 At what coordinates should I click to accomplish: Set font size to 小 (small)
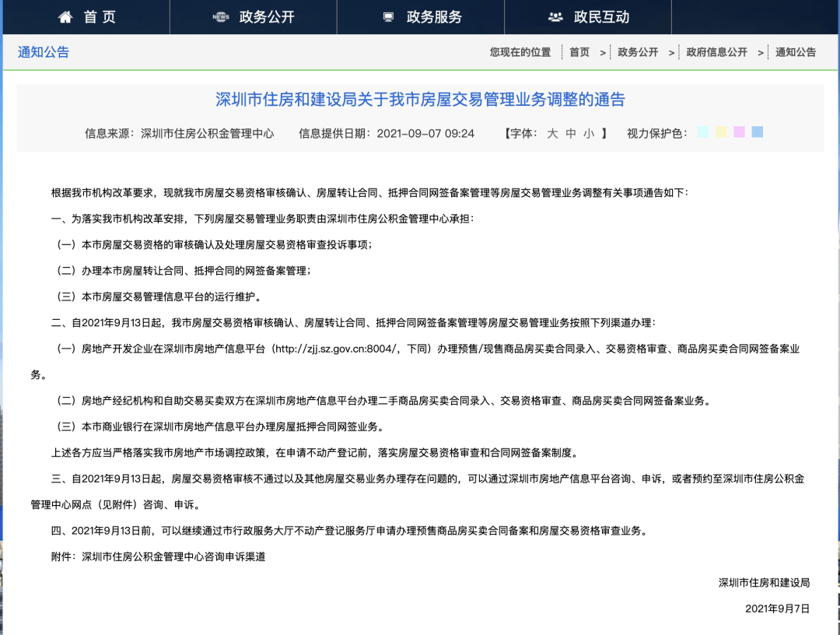click(589, 133)
